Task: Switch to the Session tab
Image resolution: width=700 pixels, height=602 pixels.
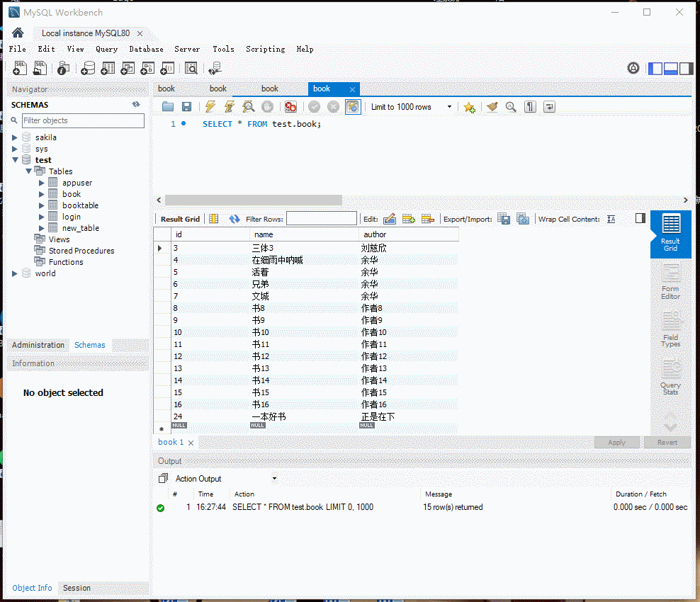Action: [77, 588]
